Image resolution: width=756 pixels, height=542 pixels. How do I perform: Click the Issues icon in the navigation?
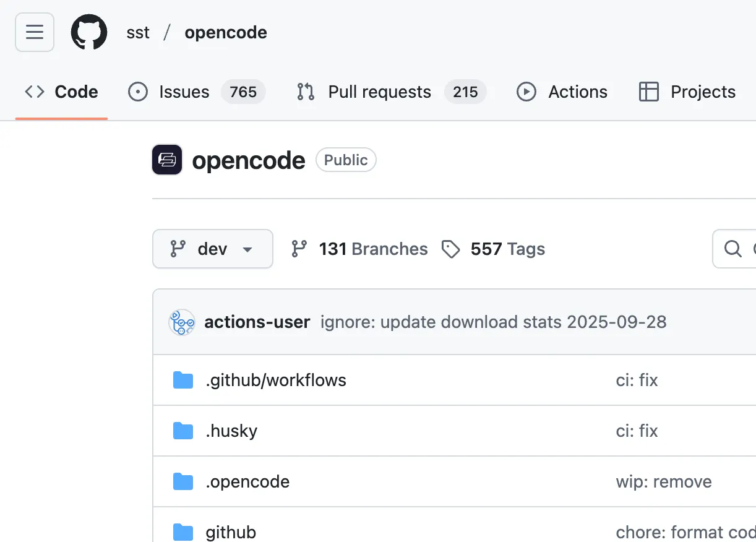137,92
